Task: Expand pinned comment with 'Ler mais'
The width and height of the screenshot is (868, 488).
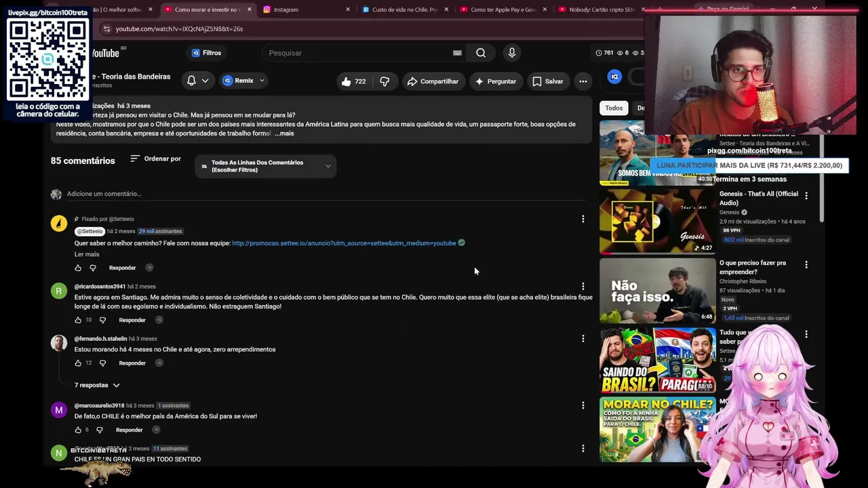Action: [x=87, y=254]
